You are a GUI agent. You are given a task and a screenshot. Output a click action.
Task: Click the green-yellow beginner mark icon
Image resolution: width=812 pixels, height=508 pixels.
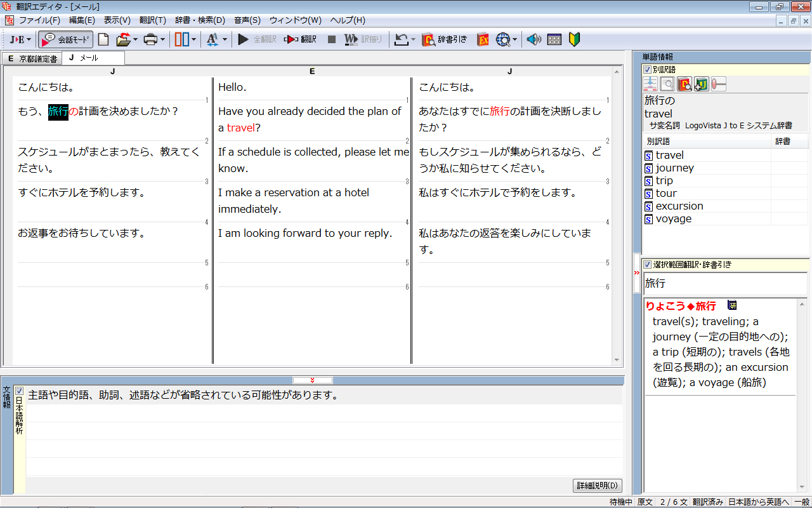coord(575,39)
